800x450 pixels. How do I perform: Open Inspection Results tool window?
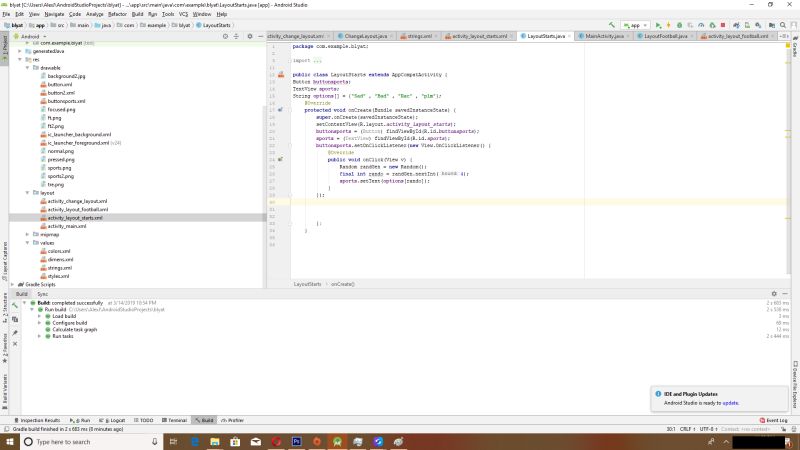(x=37, y=420)
